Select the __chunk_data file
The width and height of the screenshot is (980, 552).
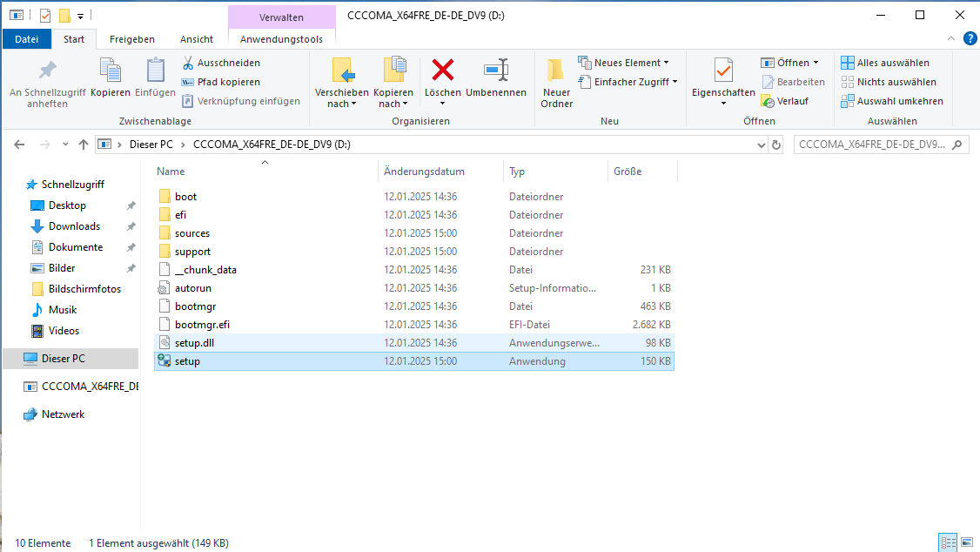[x=413, y=269]
